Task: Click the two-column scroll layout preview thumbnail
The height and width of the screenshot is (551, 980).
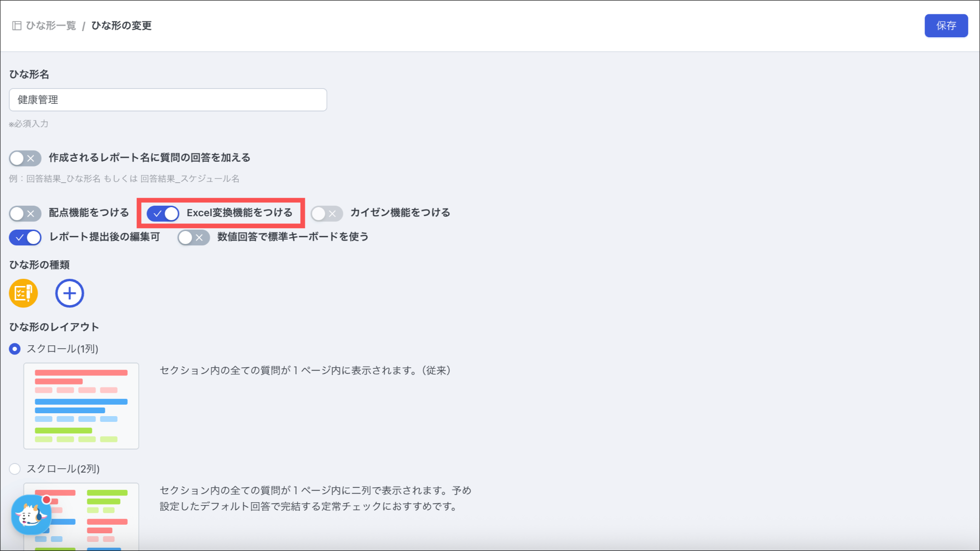Action: coord(96,517)
